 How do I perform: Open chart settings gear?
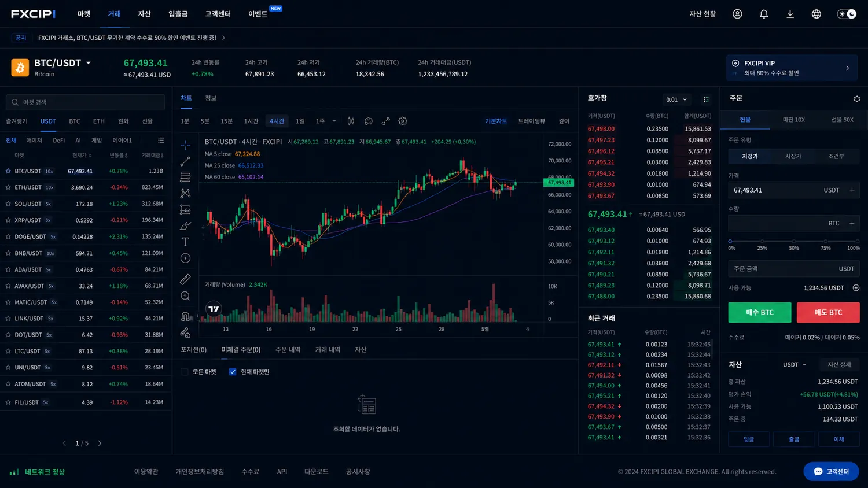pyautogui.click(x=403, y=121)
